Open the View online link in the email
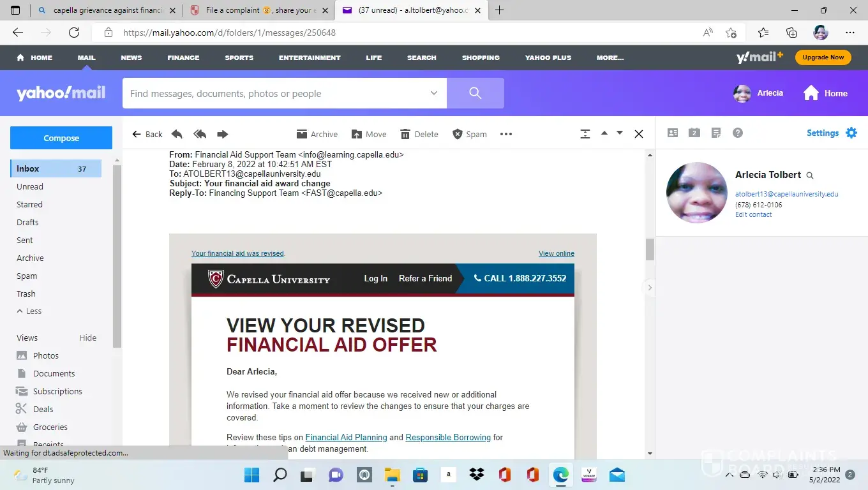The width and height of the screenshot is (868, 490). click(x=557, y=253)
